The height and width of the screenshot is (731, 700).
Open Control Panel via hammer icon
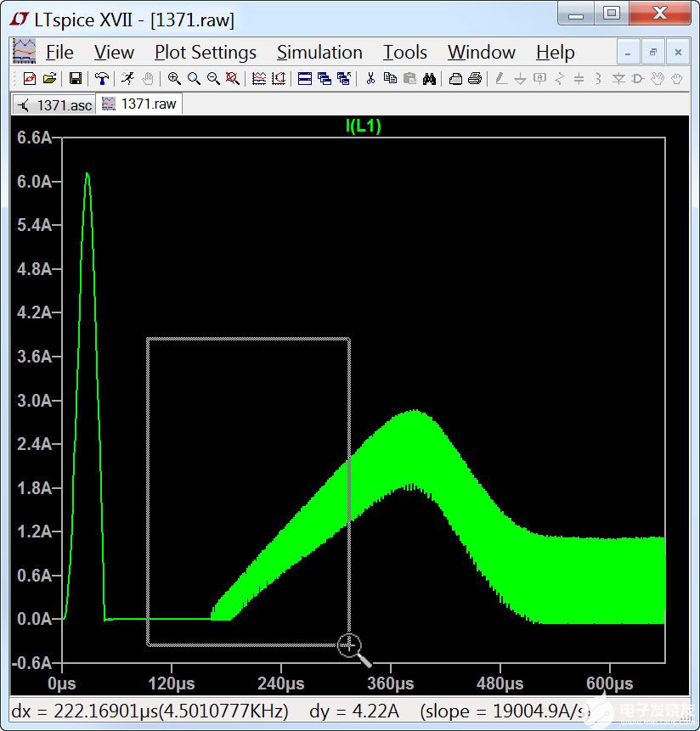tap(102, 79)
